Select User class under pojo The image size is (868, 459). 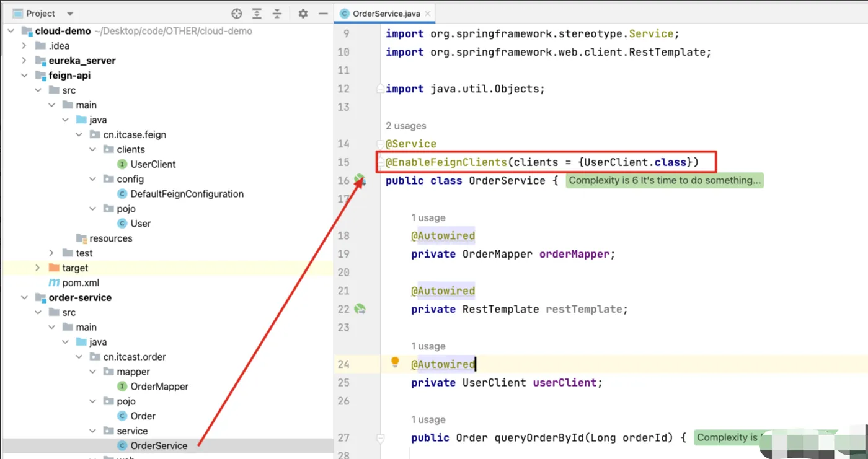coord(141,224)
